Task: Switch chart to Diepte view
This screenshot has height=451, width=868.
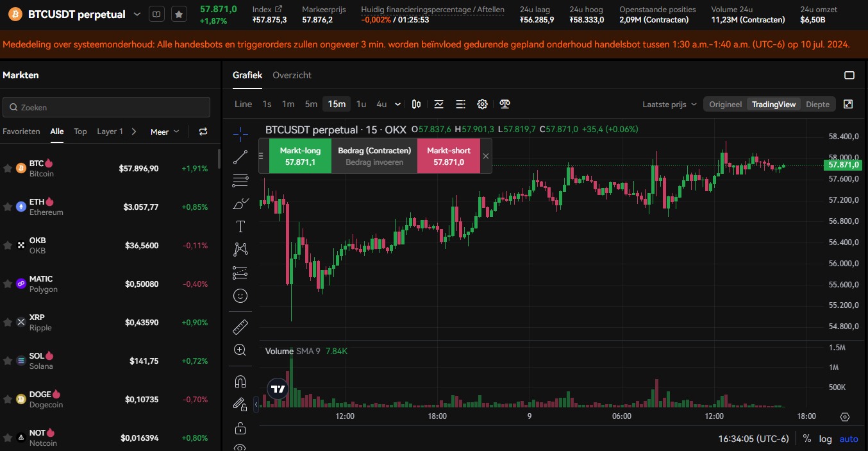Action: pos(817,104)
